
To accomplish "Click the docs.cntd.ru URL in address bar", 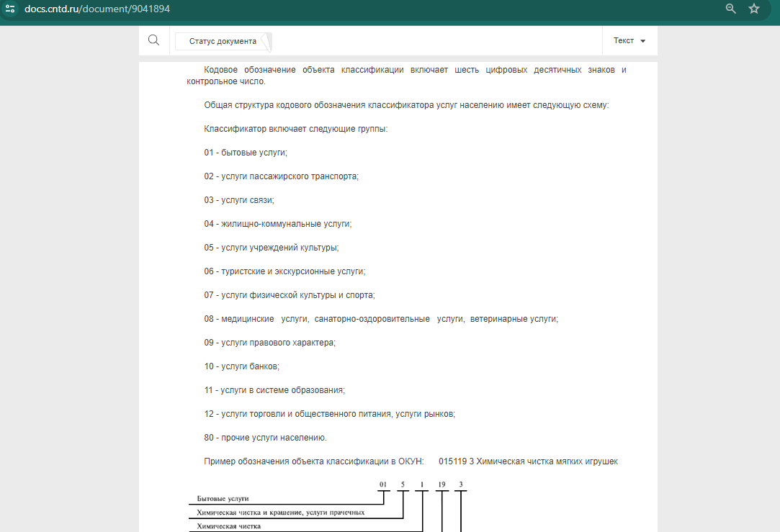I will [97, 9].
